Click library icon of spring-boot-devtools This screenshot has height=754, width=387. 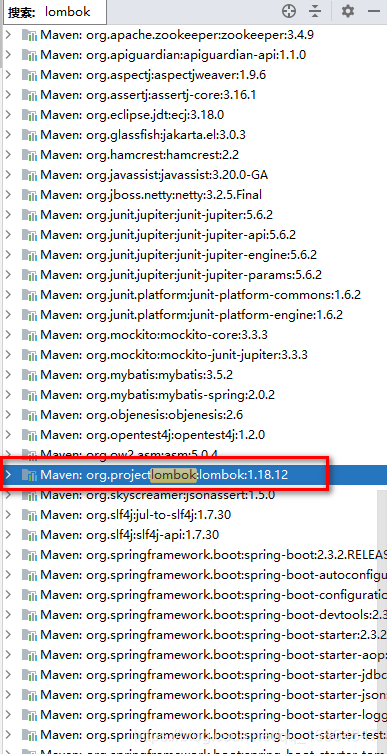(x=29, y=615)
